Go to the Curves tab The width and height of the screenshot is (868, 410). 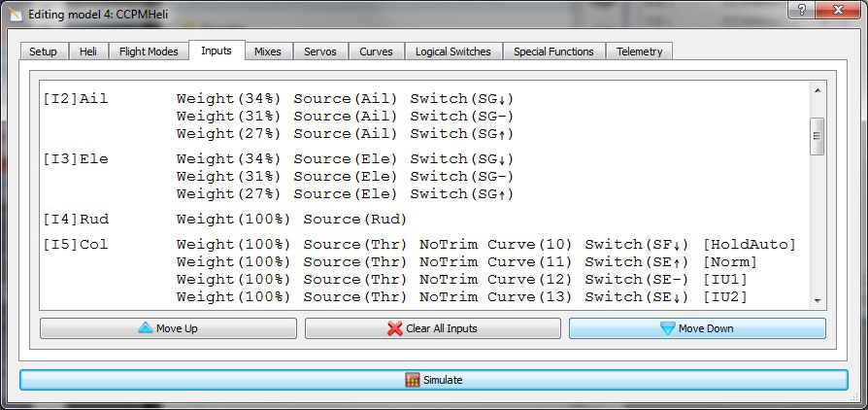376,51
